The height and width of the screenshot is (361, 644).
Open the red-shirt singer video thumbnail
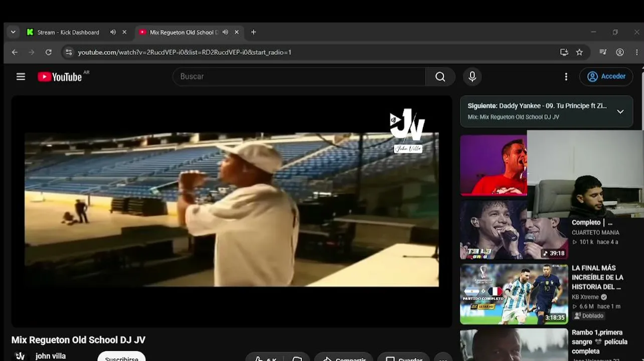[x=494, y=165]
